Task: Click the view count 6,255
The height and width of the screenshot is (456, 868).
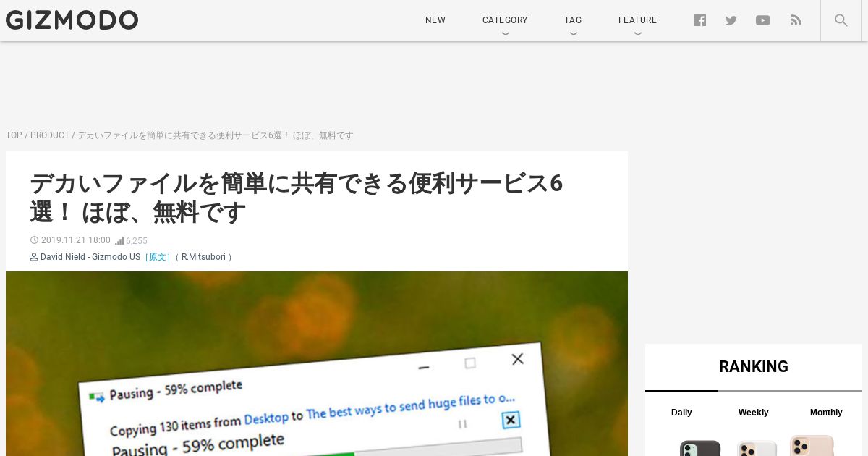Action: 136,241
